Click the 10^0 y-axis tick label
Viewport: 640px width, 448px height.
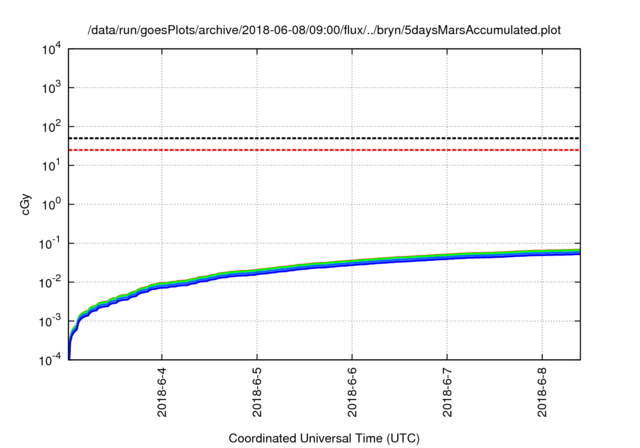[52, 204]
